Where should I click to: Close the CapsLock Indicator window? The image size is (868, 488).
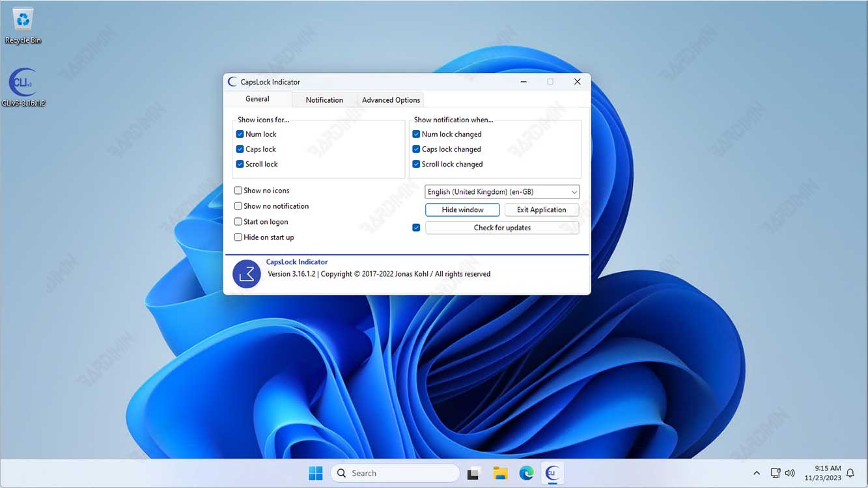577,82
